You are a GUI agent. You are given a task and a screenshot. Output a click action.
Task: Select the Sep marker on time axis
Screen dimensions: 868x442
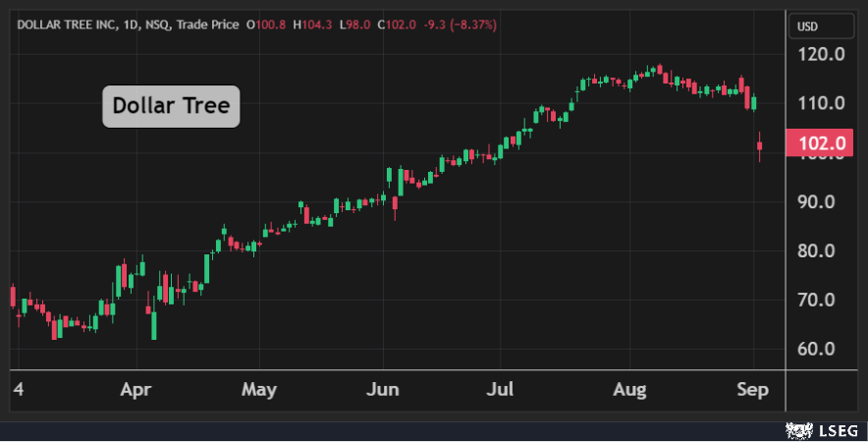[752, 390]
